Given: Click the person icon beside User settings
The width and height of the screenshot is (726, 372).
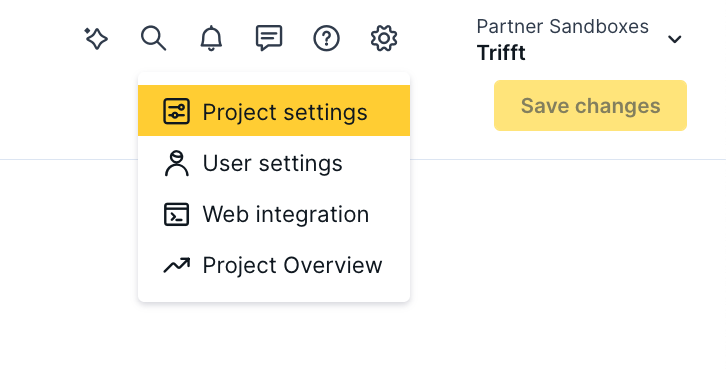Looking at the screenshot, I should click(x=176, y=163).
